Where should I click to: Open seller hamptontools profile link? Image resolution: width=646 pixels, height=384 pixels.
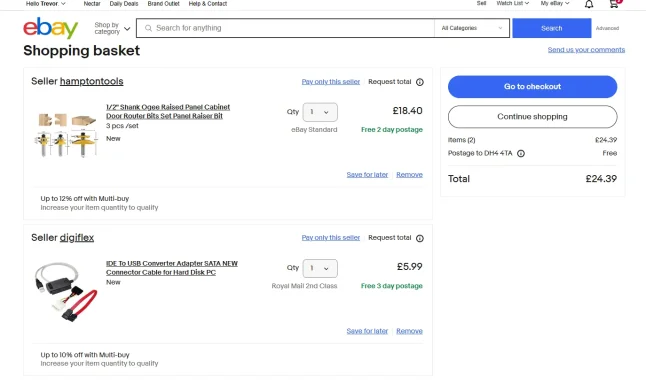[91, 81]
